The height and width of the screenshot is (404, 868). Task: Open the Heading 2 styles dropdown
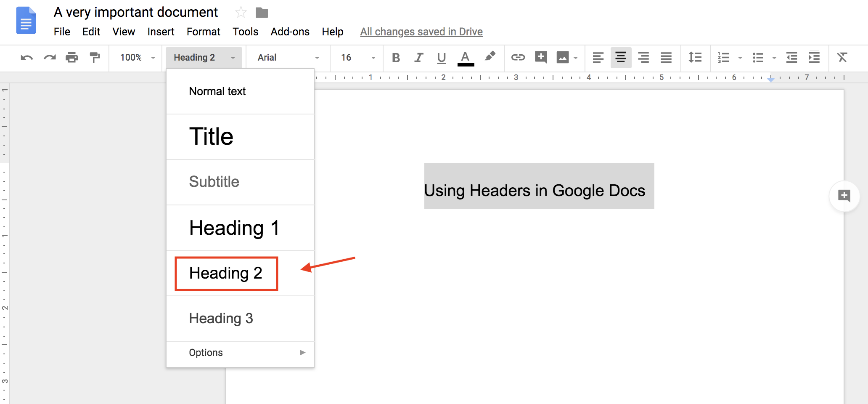coord(204,57)
